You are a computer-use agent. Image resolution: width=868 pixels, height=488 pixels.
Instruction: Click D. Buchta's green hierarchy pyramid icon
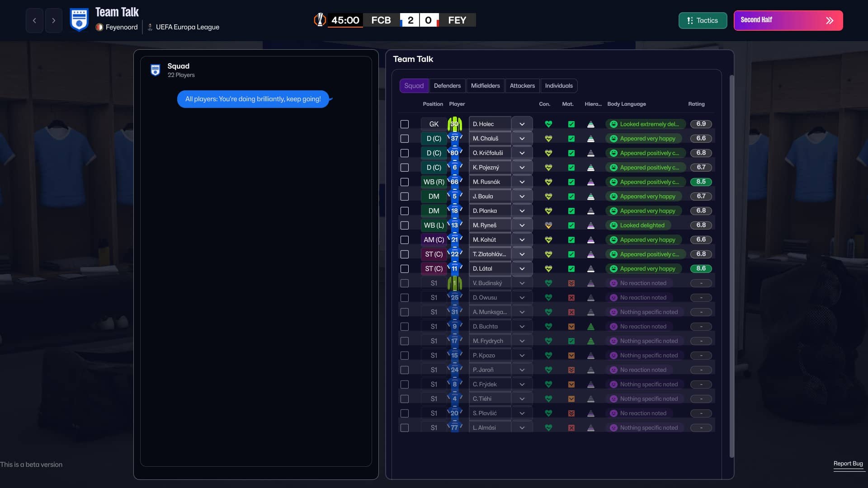coord(590,326)
